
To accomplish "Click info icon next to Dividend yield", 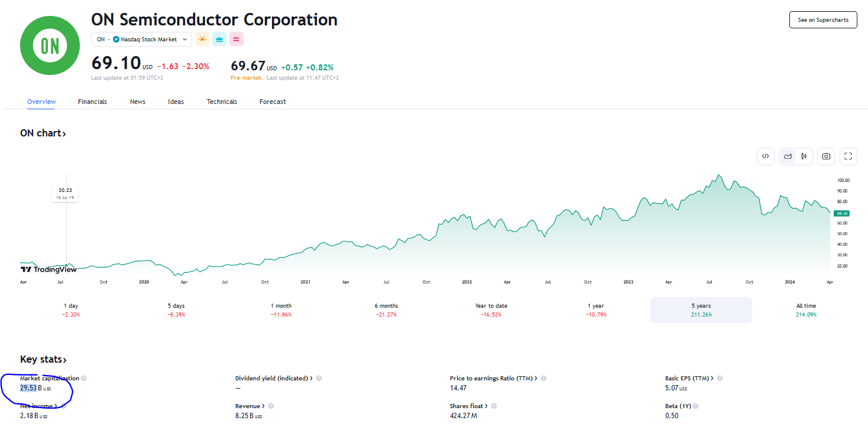I will click(319, 379).
